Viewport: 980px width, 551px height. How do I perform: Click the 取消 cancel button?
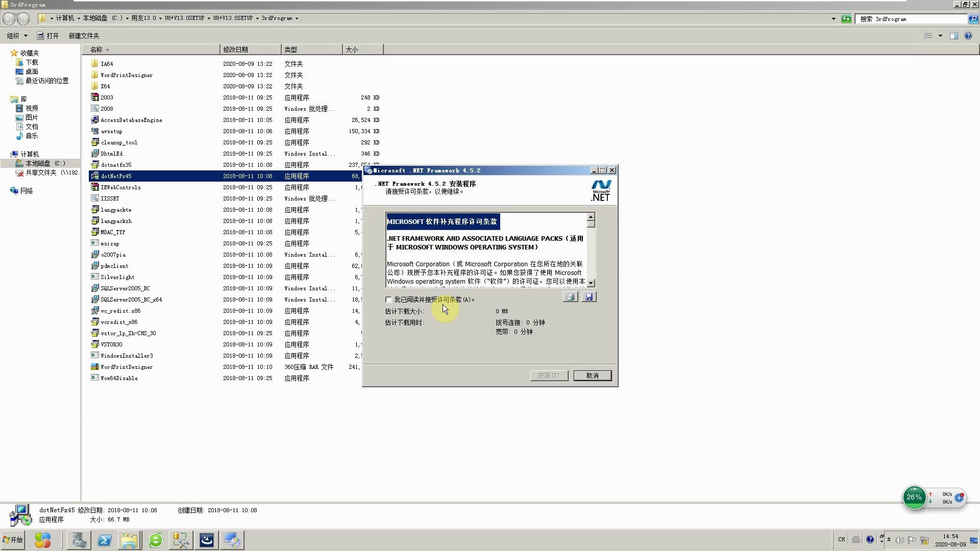592,375
